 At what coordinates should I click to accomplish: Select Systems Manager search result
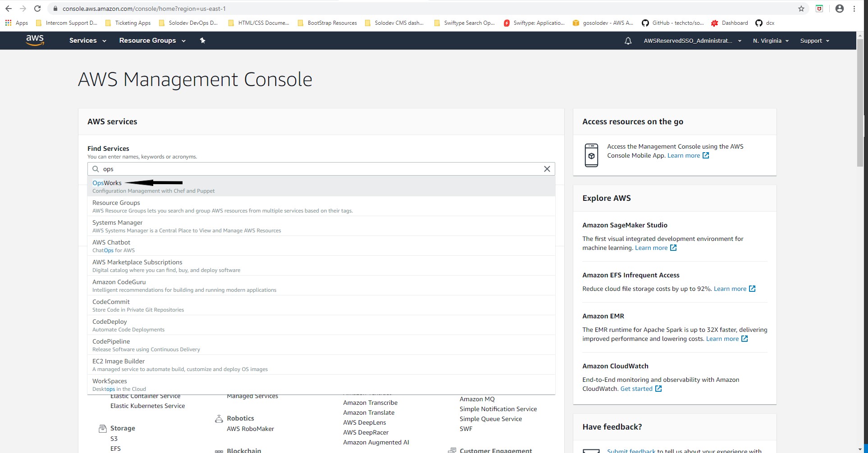(x=321, y=226)
